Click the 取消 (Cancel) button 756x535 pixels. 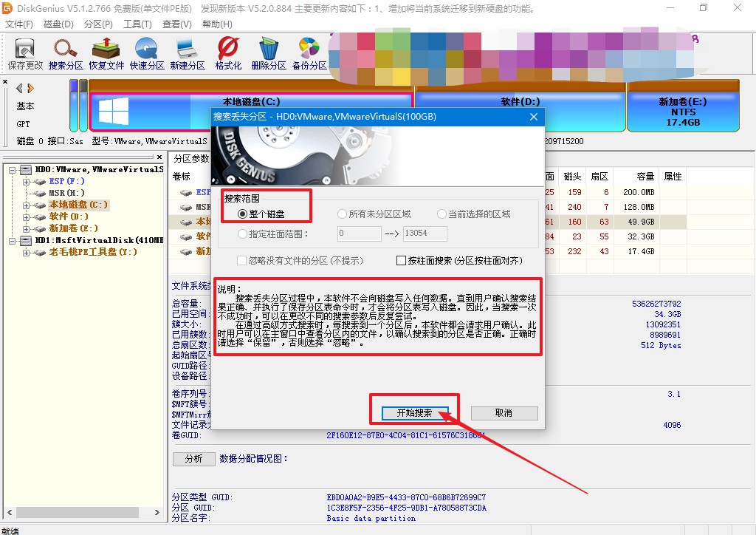click(x=504, y=413)
